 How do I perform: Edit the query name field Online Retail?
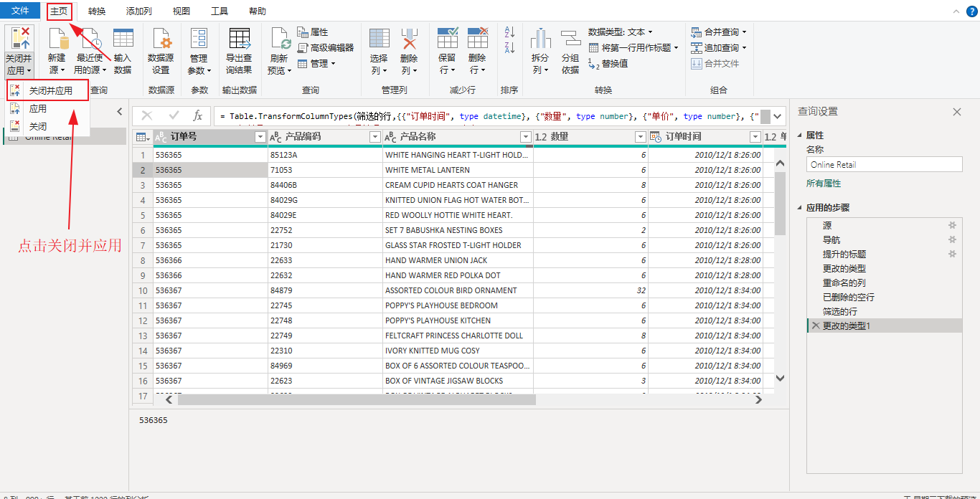point(884,164)
